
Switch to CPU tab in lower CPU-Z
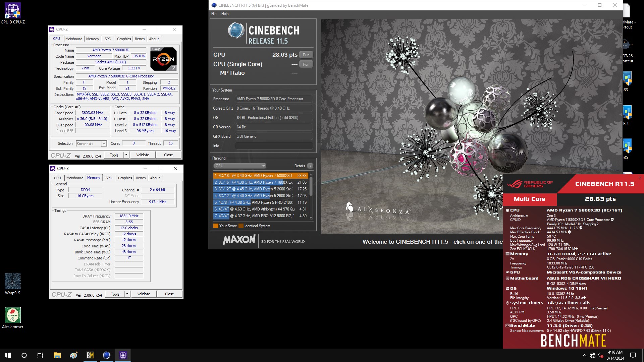point(58,178)
